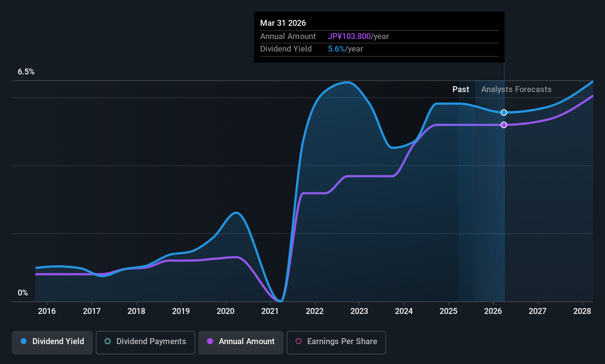This screenshot has height=364, width=605.
Task: Click the 5.6%/year dividend yield value
Action: tap(346, 49)
